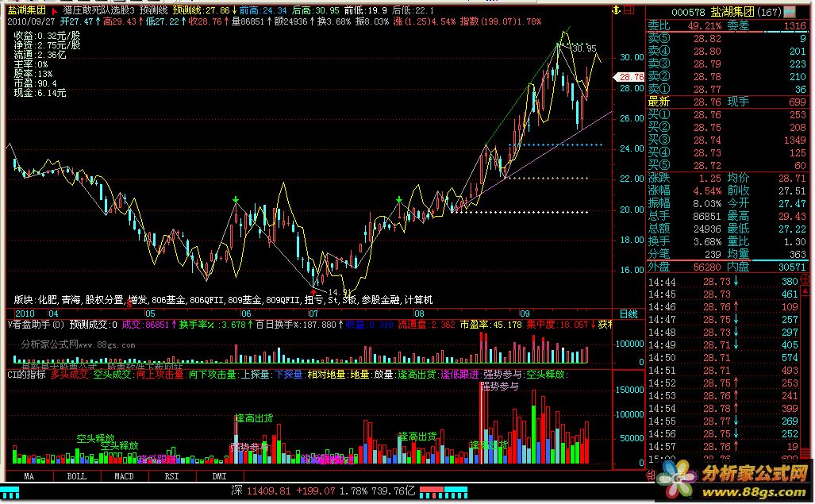
Task: Click the red crosshair circle icon above tick list
Action: pos(805,279)
